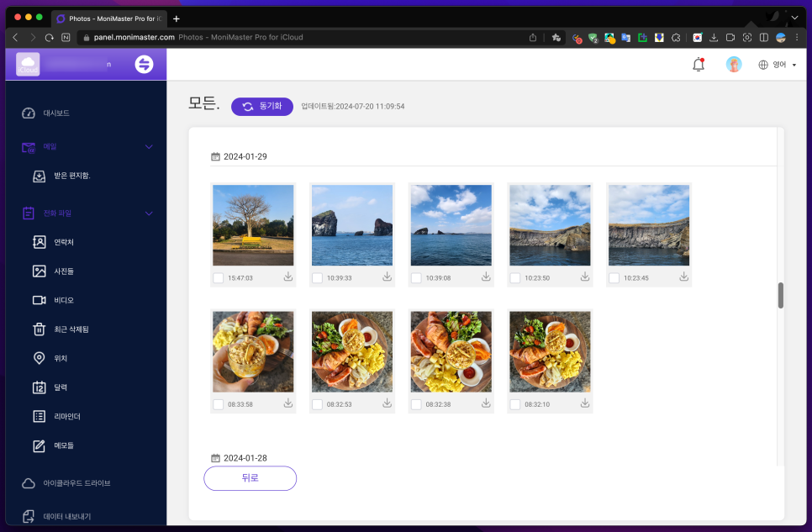
Task: Open the 영어 language dropdown
Action: point(778,65)
